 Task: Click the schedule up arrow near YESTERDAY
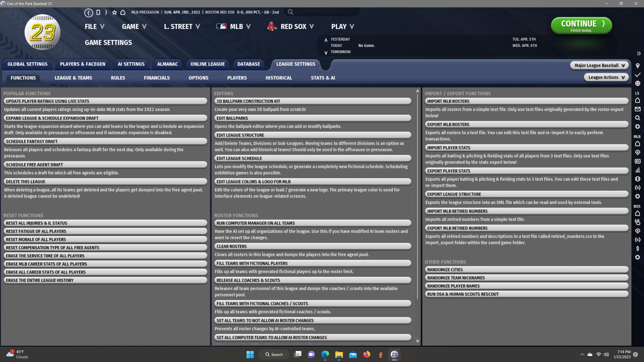coord(326,40)
